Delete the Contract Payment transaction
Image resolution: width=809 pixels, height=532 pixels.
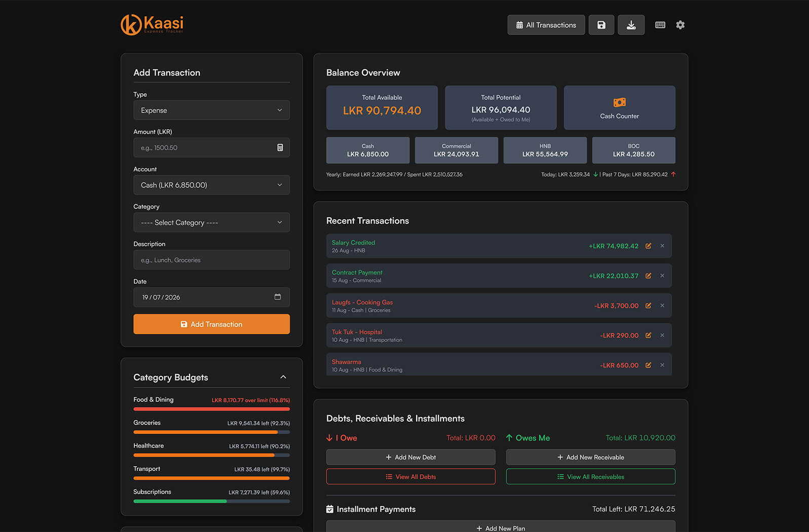coord(662,276)
